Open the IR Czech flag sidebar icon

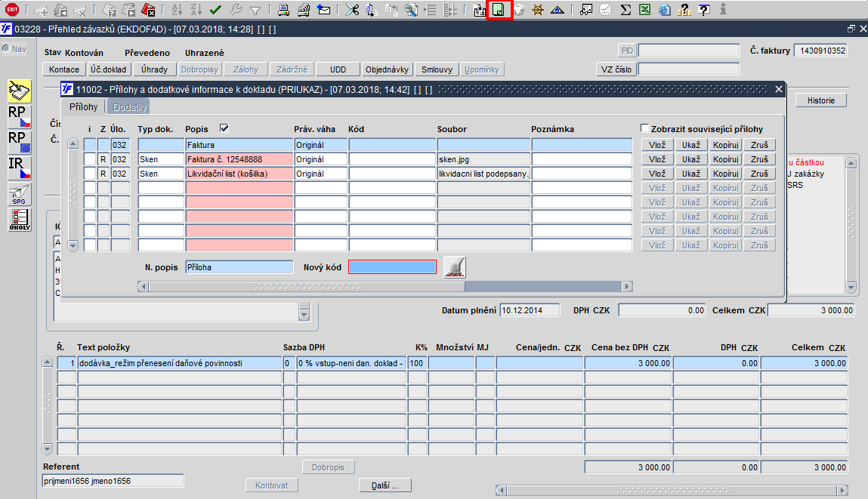(20, 168)
